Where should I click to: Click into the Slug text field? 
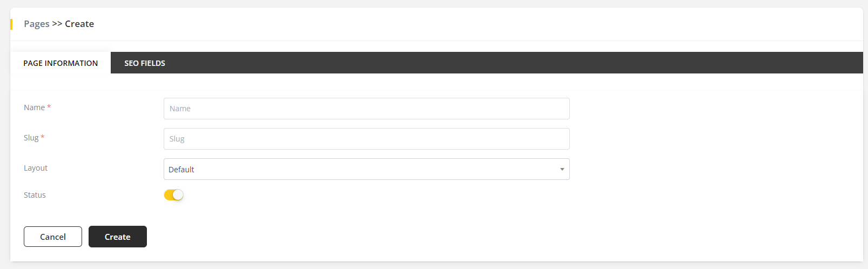366,139
